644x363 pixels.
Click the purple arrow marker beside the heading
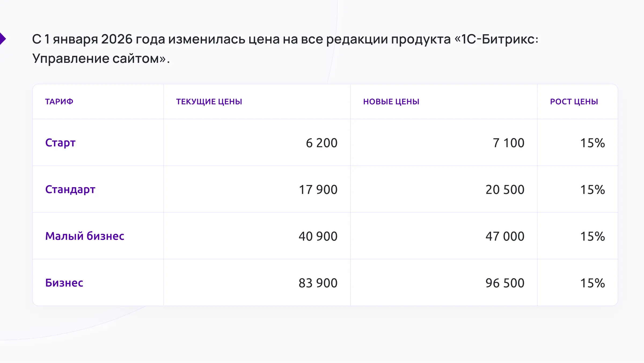tap(3, 39)
